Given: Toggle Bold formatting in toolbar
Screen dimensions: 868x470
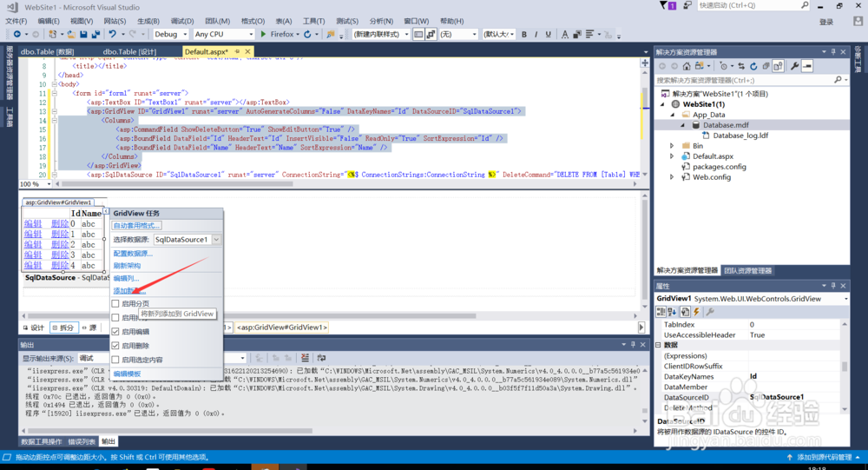Looking at the screenshot, I should coord(524,35).
